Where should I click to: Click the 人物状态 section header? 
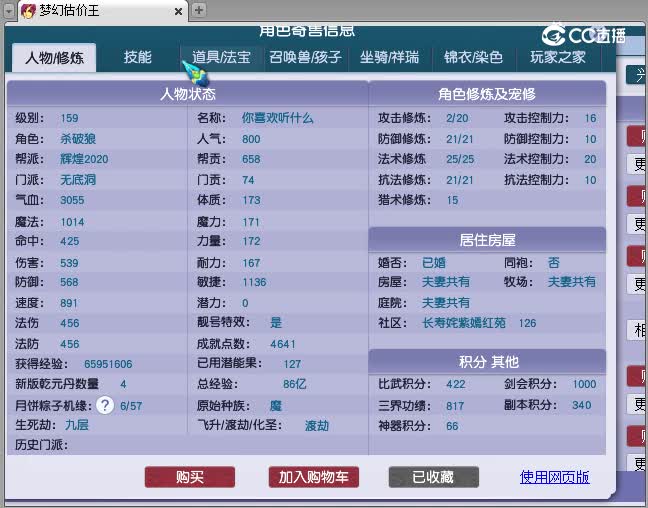pos(188,93)
